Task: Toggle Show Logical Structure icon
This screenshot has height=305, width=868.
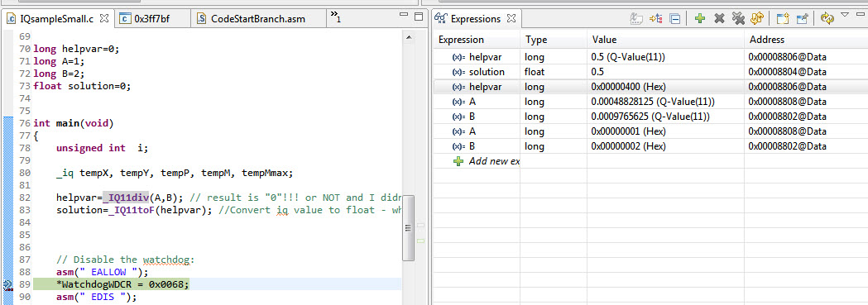Action: pyautogui.click(x=656, y=19)
